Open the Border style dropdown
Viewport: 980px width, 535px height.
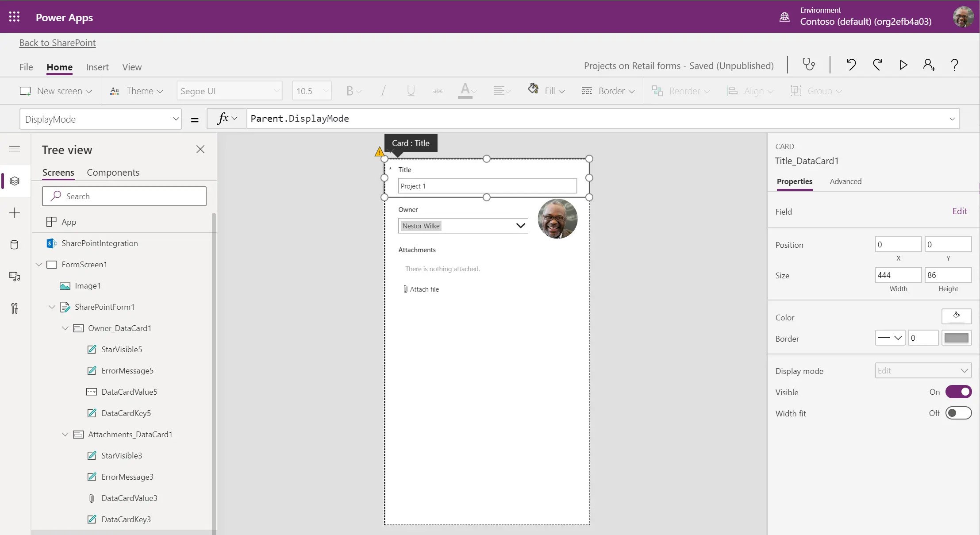click(x=890, y=338)
